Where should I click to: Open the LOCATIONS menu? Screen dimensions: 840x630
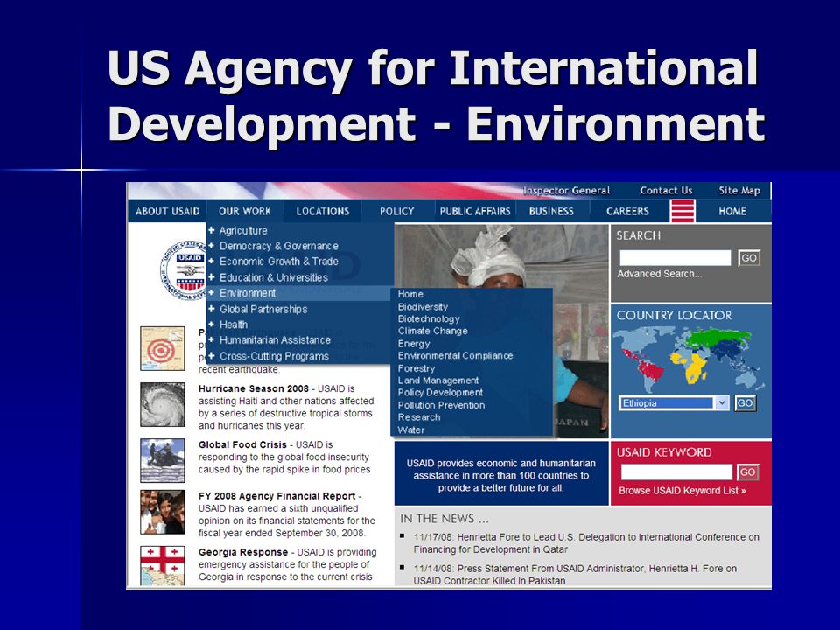point(323,211)
